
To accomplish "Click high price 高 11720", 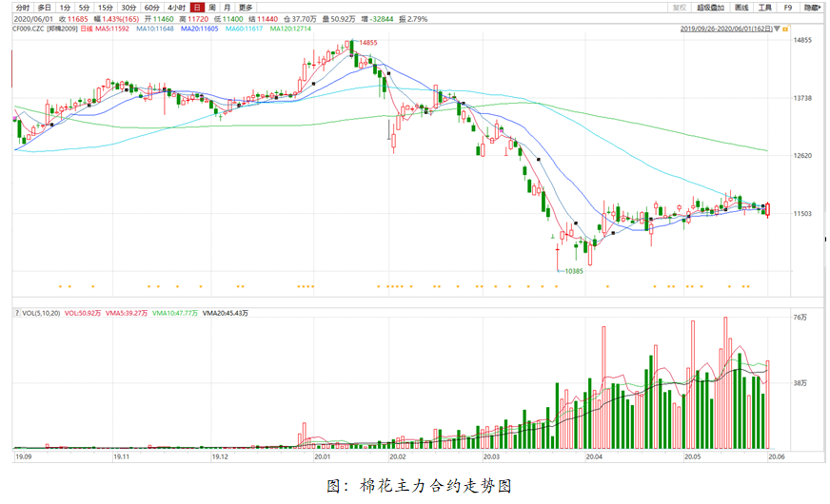I will (194, 19).
